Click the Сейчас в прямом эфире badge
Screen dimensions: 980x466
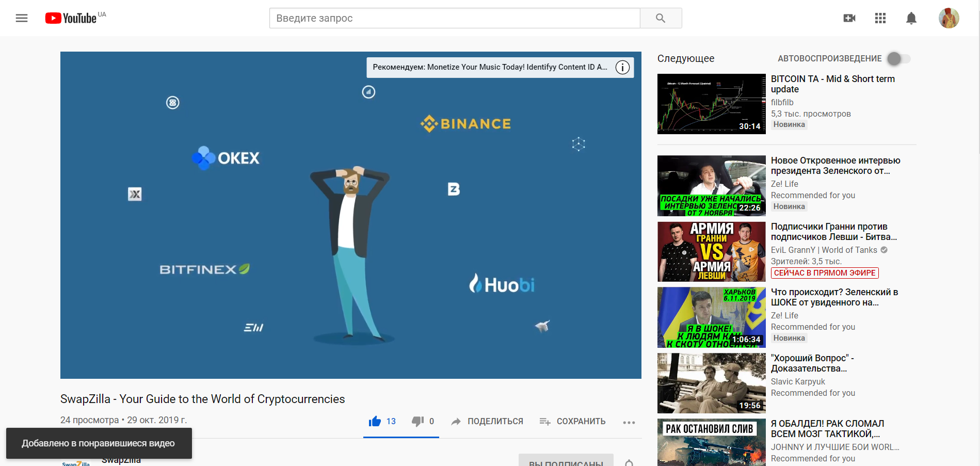825,273
